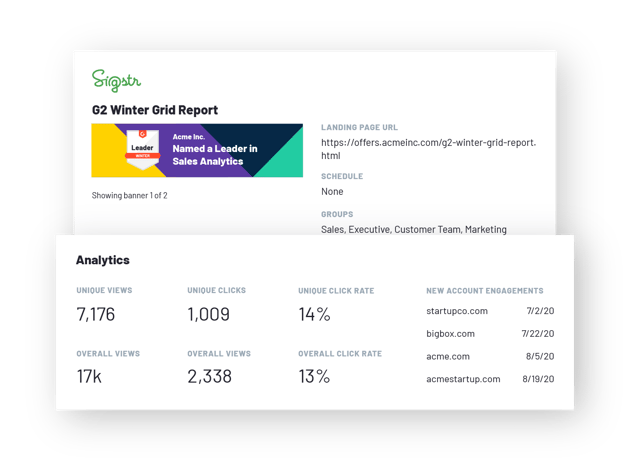The width and height of the screenshot is (630, 463).
Task: Click the 7/22/20 engagement date
Action: click(x=538, y=334)
